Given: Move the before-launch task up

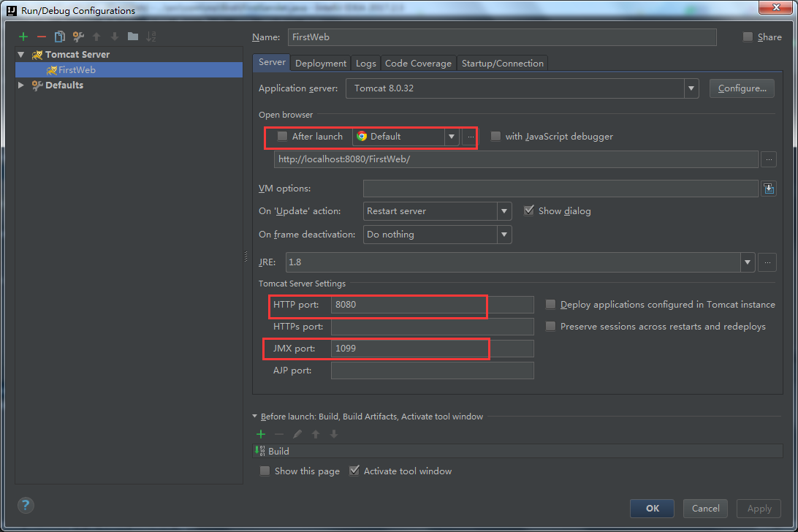Looking at the screenshot, I should tap(316, 434).
